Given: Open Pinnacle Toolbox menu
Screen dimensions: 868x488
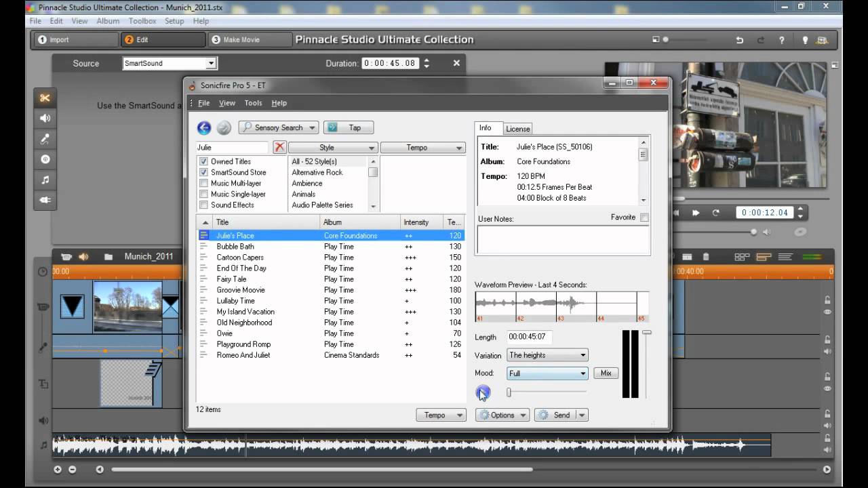Looking at the screenshot, I should (x=142, y=21).
